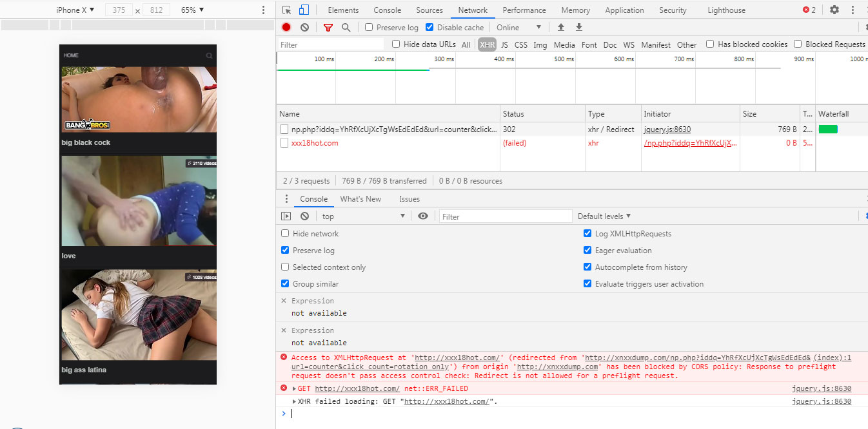Viewport: 868px width, 429px height.
Task: Open the red error count indicator
Action: pyautogui.click(x=809, y=10)
